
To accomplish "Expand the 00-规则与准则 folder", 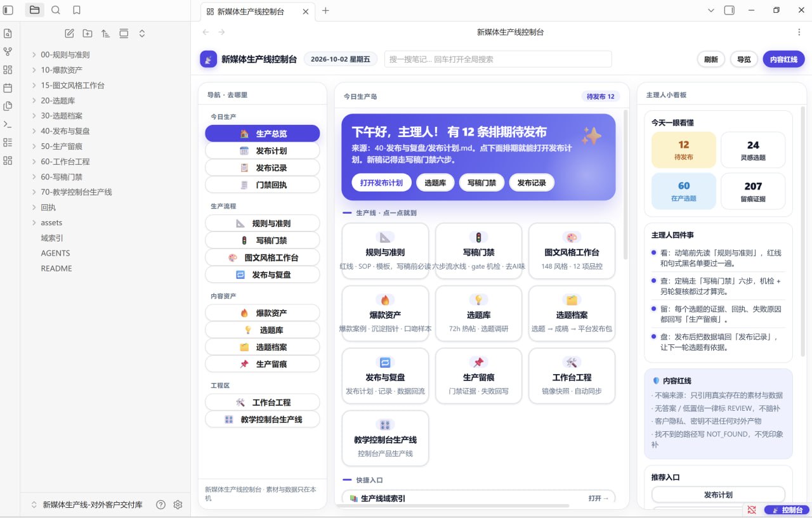I will pyautogui.click(x=34, y=55).
